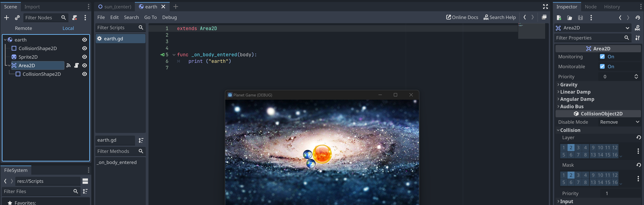Toggle distraction free mode expand icon
Viewport: 644px width, 205px height.
[545, 7]
